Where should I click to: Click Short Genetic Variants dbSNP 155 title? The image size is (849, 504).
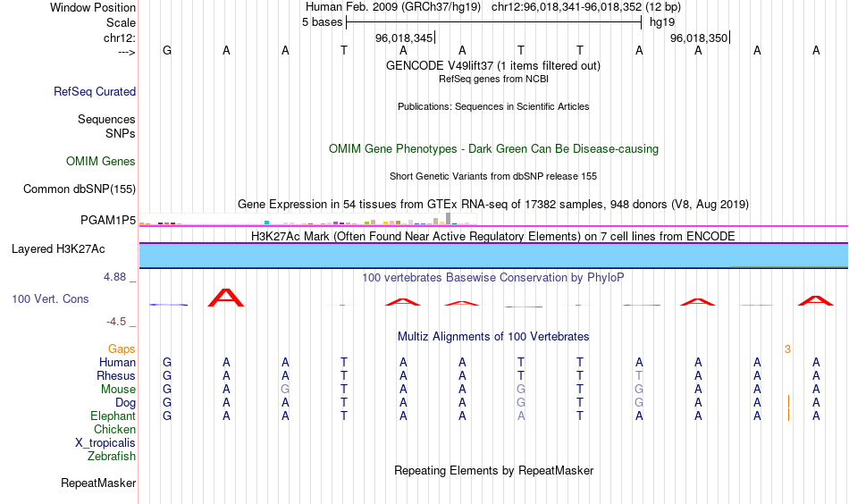[493, 176]
